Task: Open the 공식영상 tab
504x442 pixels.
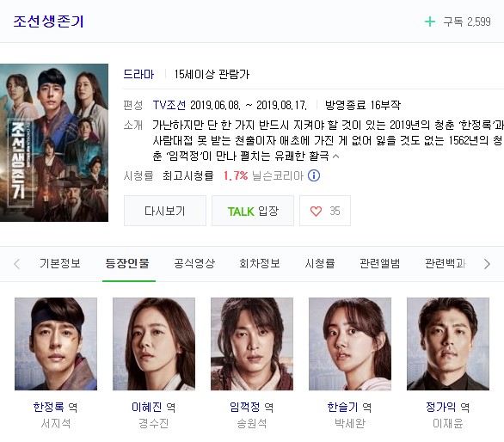Action: pos(194,264)
